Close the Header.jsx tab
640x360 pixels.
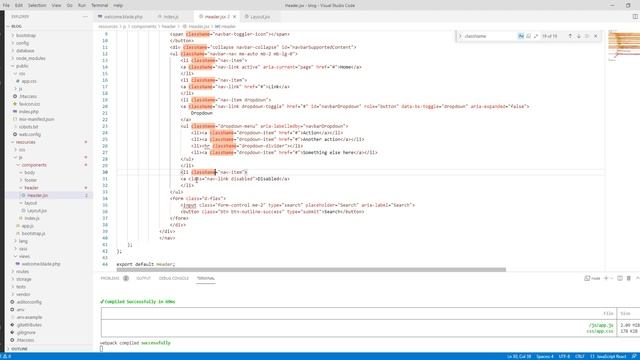pos(234,17)
